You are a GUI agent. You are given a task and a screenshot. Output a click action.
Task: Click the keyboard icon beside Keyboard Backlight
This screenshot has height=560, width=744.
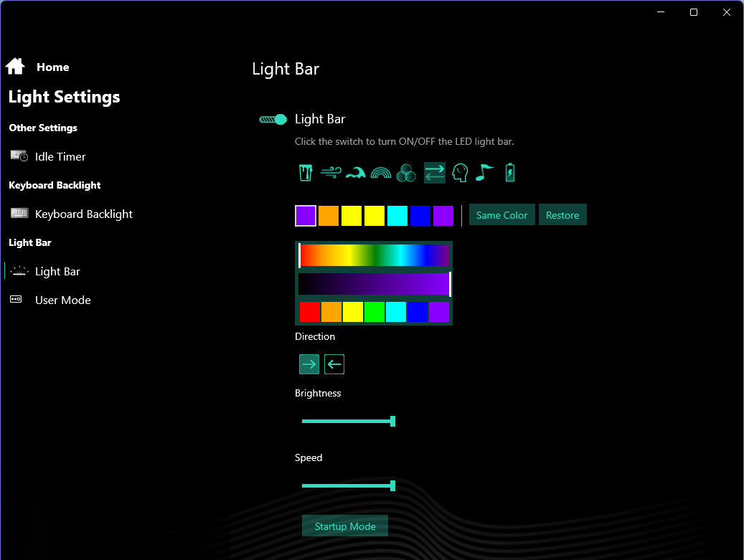19,214
